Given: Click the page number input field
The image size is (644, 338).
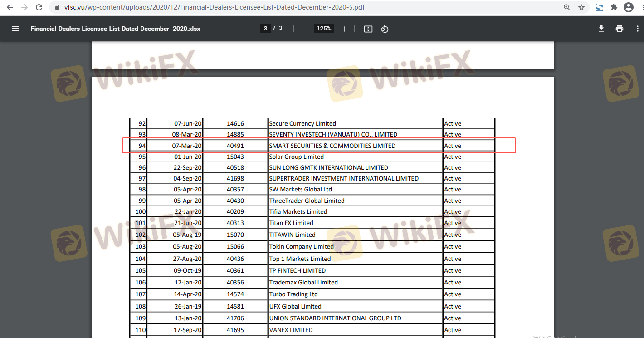Looking at the screenshot, I should [x=265, y=28].
